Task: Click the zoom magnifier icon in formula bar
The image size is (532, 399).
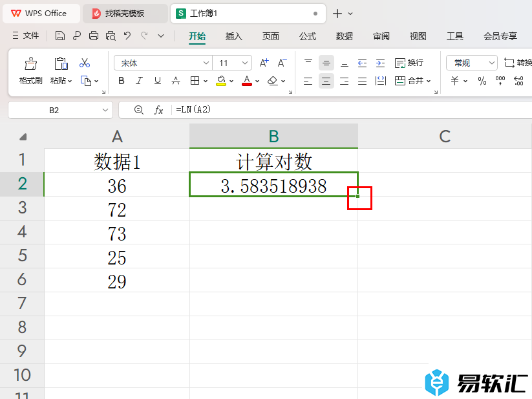Action: (139, 110)
